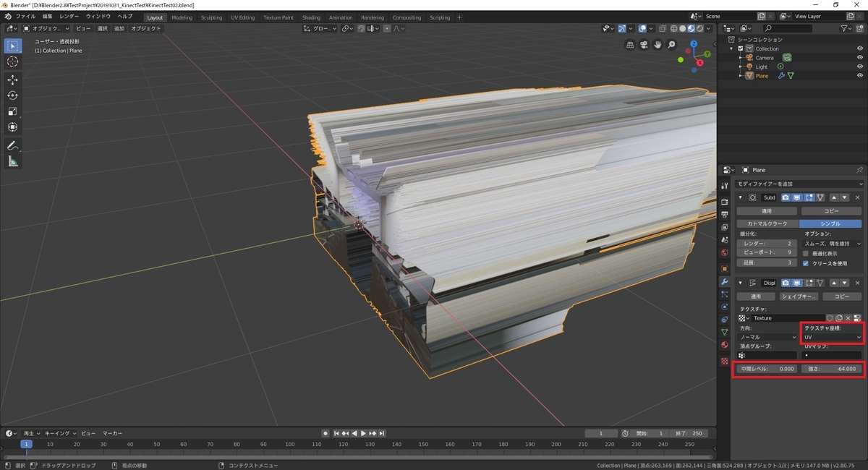Click the 強さ strength value slider
Viewport: 868px width, 470px height.
point(831,369)
